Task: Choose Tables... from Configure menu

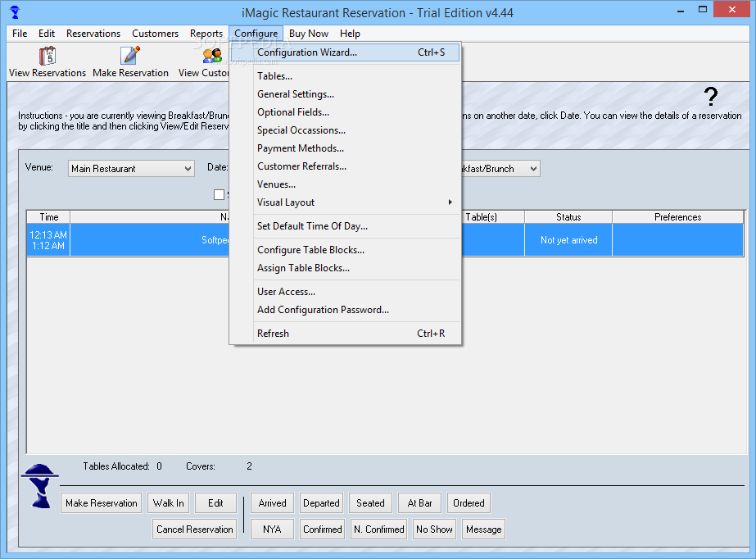Action: coord(345,76)
